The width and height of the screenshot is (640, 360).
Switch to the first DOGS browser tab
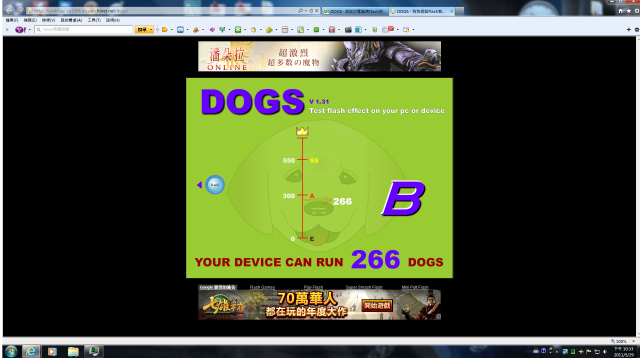354,11
